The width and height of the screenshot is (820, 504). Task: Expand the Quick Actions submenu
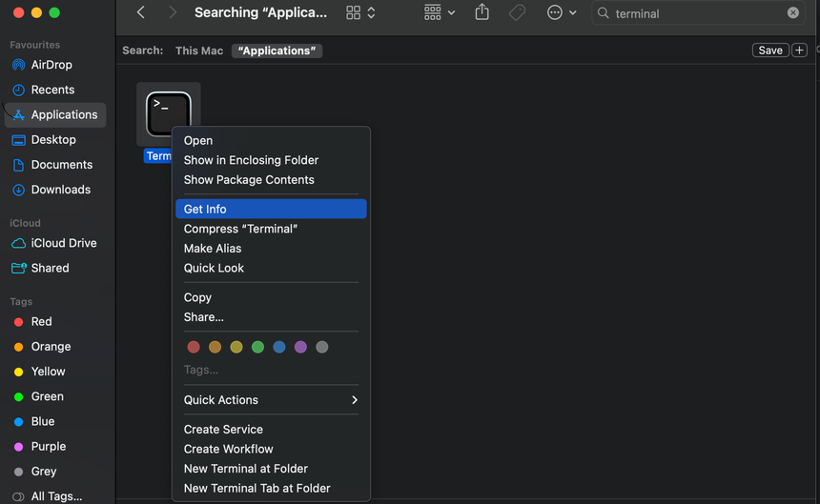[271, 400]
